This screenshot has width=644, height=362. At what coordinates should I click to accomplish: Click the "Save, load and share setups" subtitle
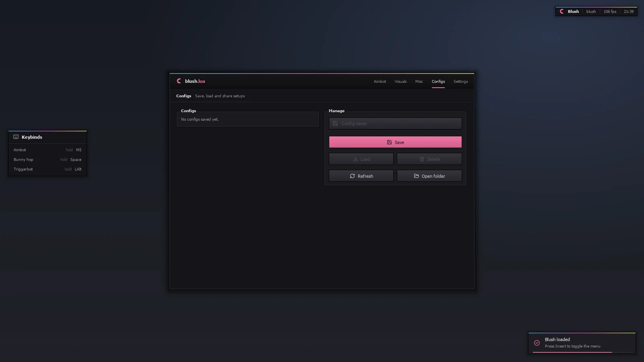220,96
